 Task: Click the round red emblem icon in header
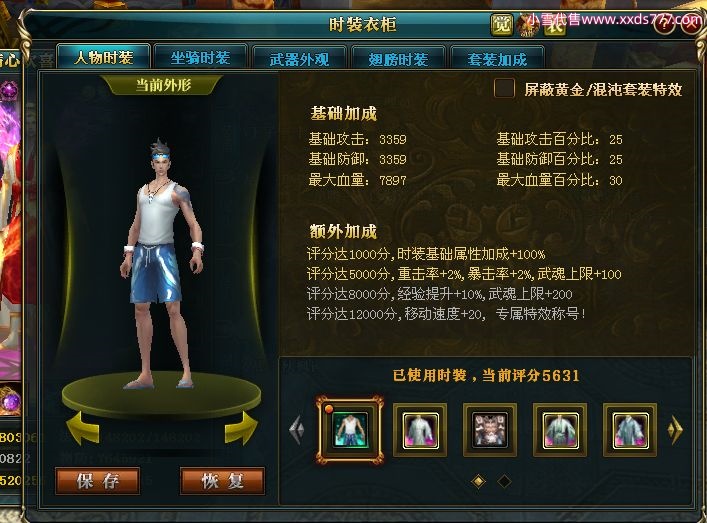coord(528,25)
